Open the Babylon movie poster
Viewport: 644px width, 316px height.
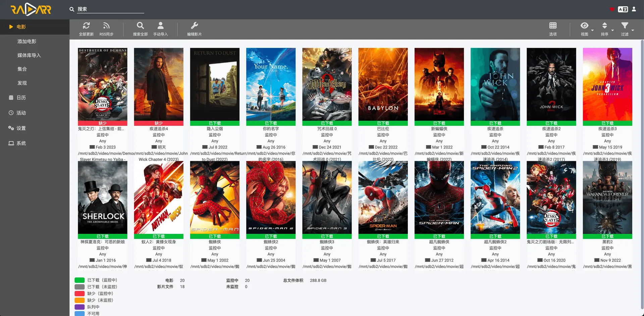click(x=383, y=84)
